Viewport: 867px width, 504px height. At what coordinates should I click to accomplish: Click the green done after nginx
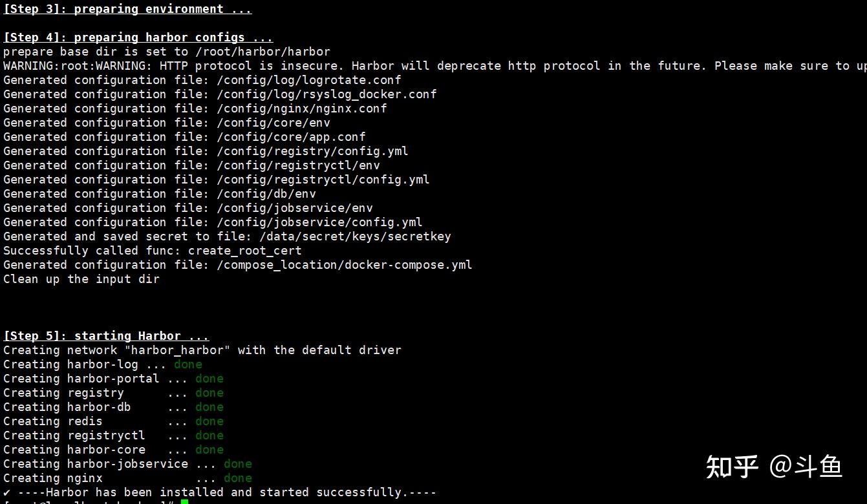238,478
